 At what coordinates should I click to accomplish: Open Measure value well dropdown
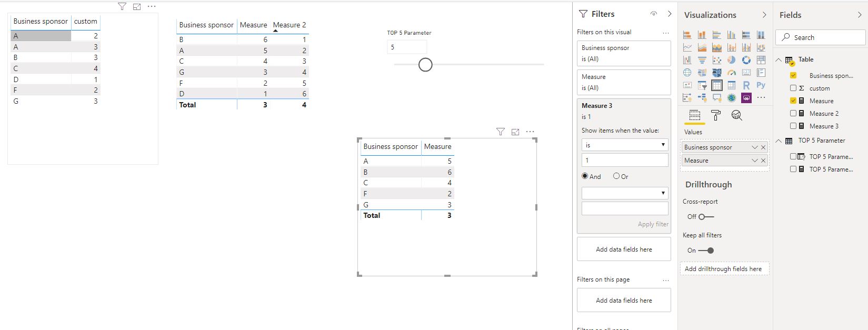coord(755,161)
